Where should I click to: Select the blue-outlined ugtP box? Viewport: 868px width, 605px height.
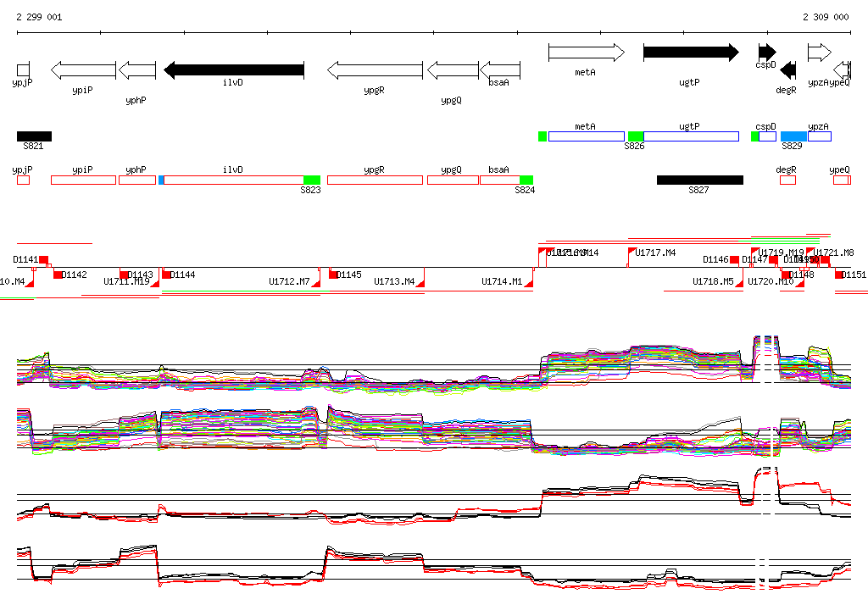691,136
